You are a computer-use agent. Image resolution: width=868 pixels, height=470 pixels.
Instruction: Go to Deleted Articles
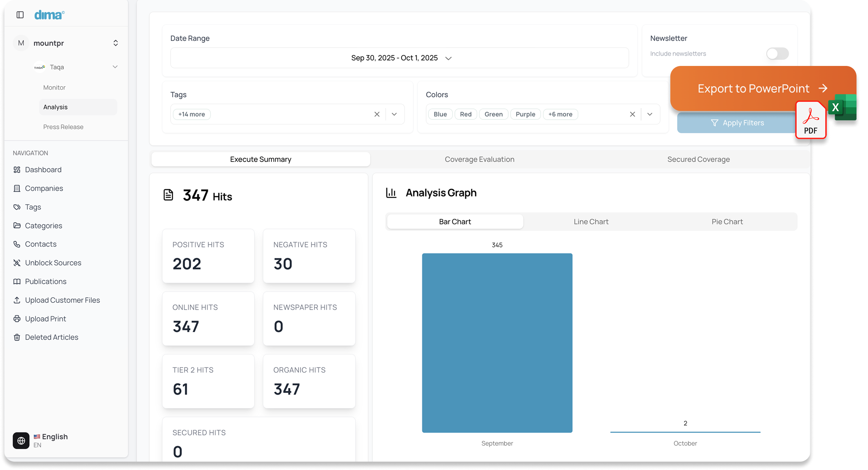51,337
